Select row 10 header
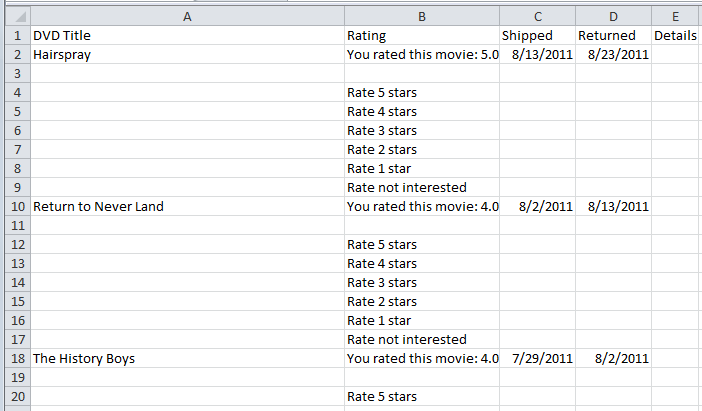The image size is (702, 411). (x=15, y=207)
